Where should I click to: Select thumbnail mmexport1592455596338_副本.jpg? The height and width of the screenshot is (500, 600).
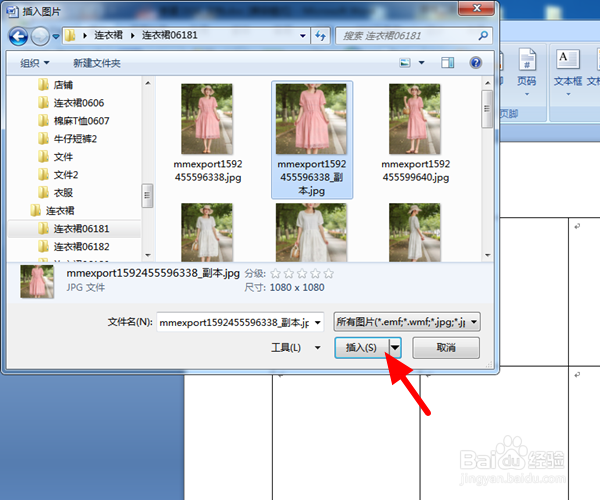312,140
